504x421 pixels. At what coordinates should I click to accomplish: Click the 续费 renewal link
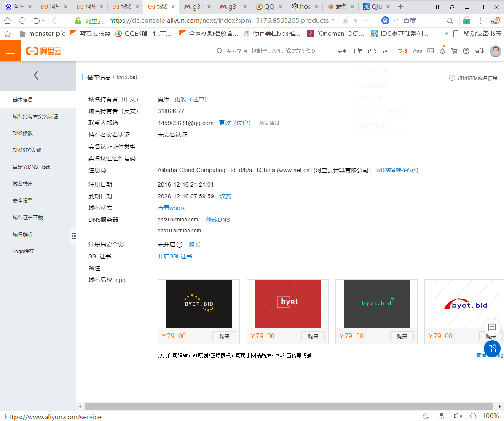[x=225, y=196]
